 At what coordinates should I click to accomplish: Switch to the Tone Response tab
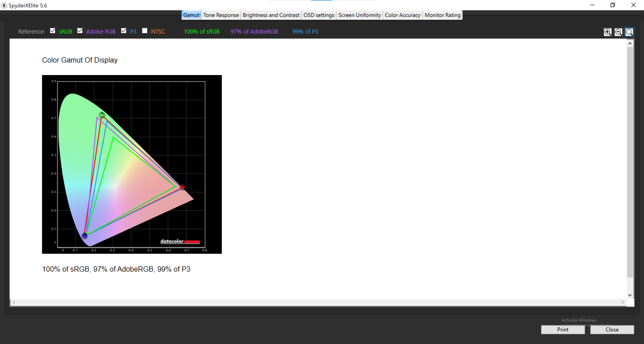[x=221, y=15]
